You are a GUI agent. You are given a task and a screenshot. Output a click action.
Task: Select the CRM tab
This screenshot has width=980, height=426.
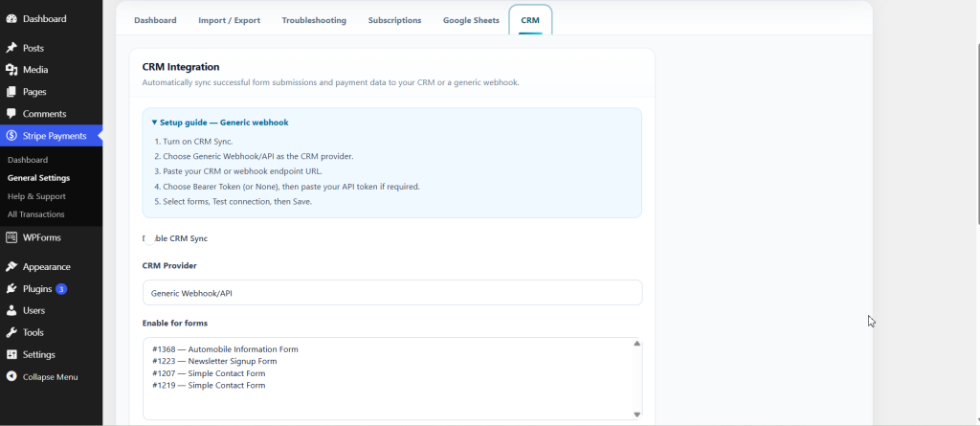click(530, 21)
